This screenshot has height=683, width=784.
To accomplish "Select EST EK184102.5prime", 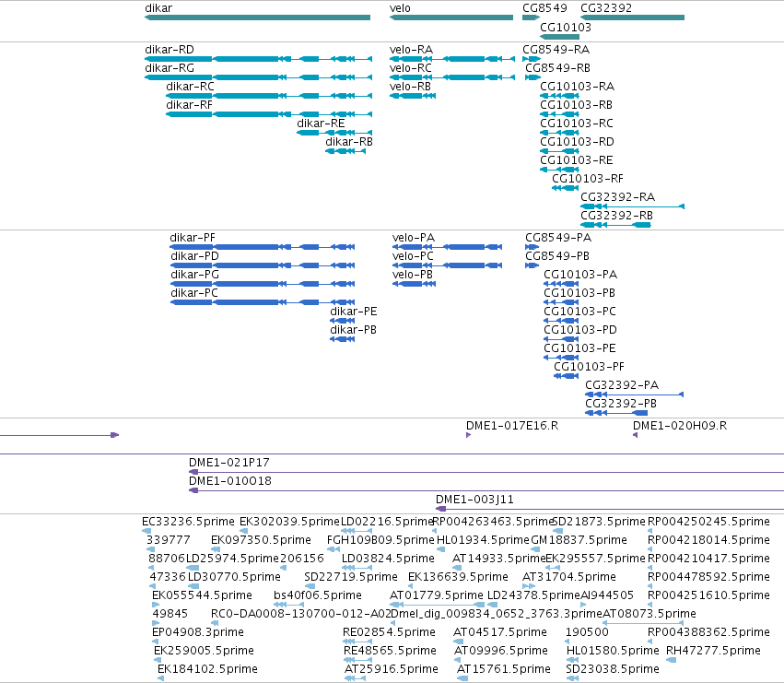I will click(160, 679).
